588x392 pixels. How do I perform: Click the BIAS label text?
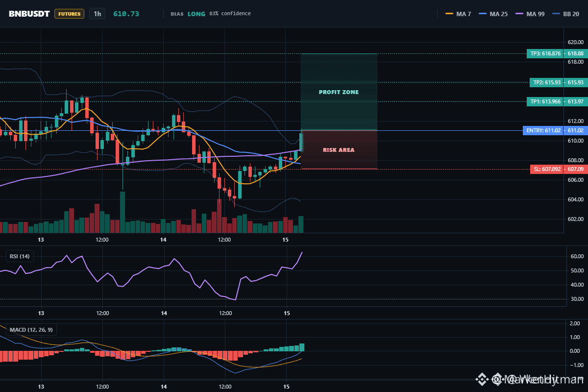(177, 14)
